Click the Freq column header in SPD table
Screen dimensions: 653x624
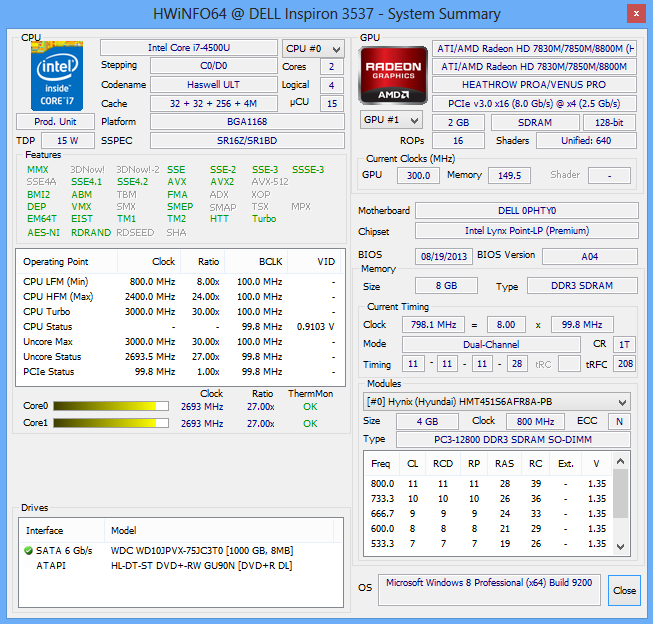[381, 464]
